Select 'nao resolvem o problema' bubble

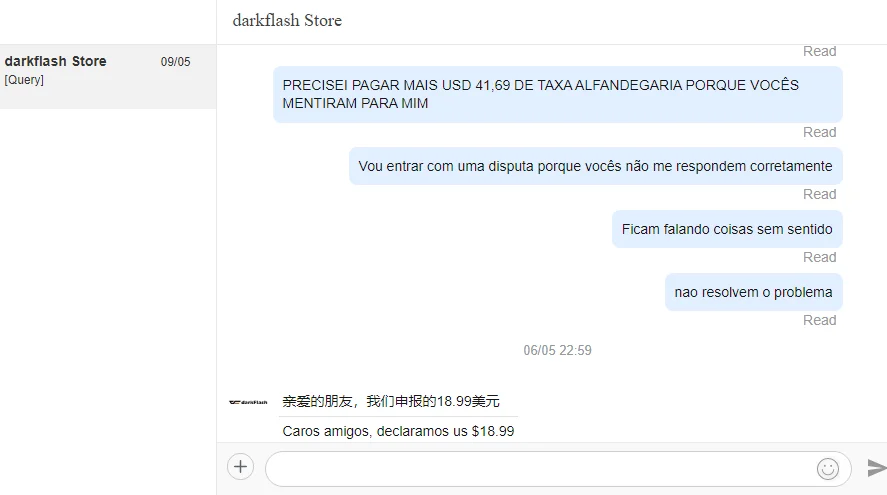coord(753,292)
